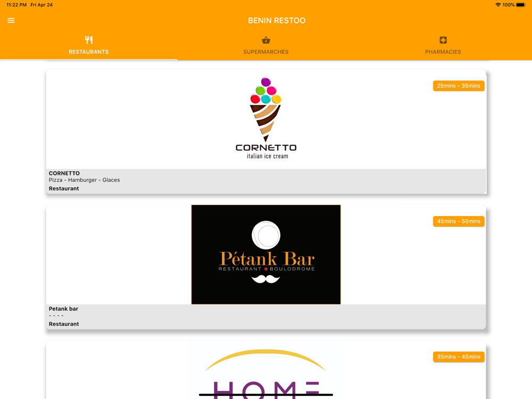532x399 pixels.
Task: Switch to the PHARMACIES tab label
Action: [443, 52]
